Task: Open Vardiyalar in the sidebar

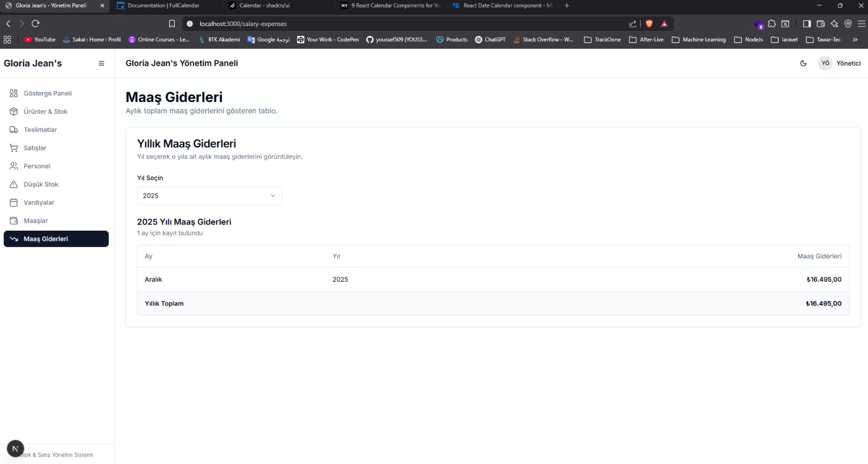Action: pos(56,202)
